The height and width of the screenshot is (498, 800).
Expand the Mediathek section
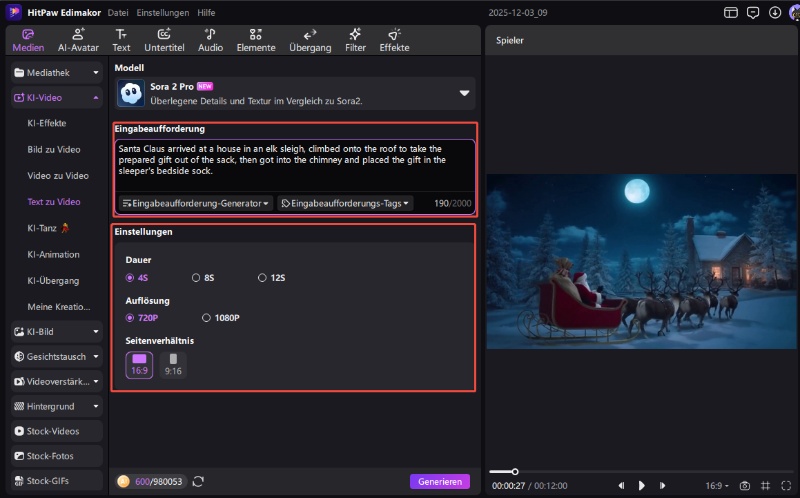click(x=57, y=72)
